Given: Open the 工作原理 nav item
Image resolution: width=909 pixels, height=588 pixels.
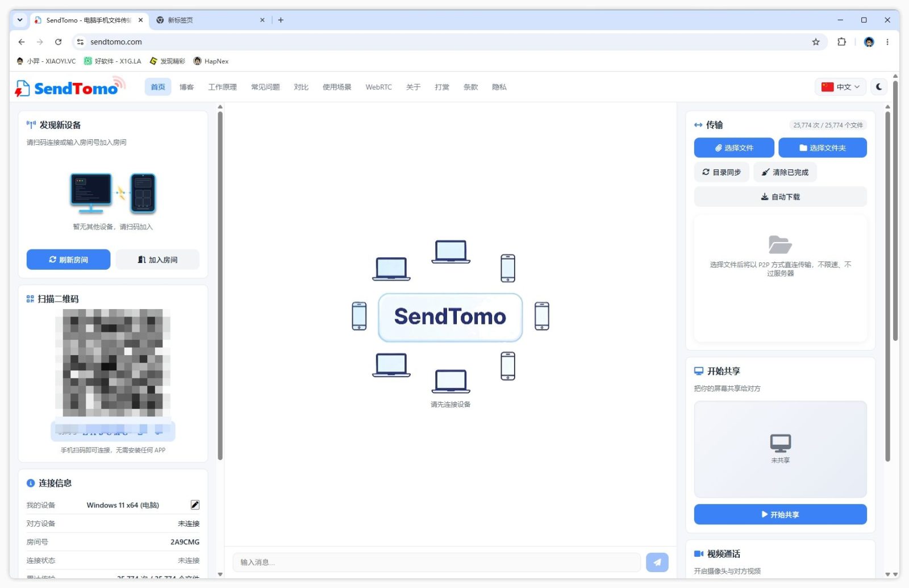Looking at the screenshot, I should pyautogui.click(x=222, y=87).
